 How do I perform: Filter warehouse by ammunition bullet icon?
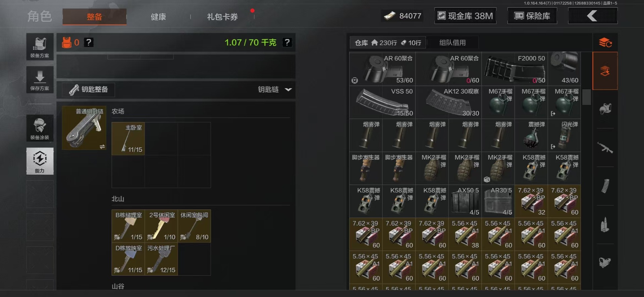point(605,225)
